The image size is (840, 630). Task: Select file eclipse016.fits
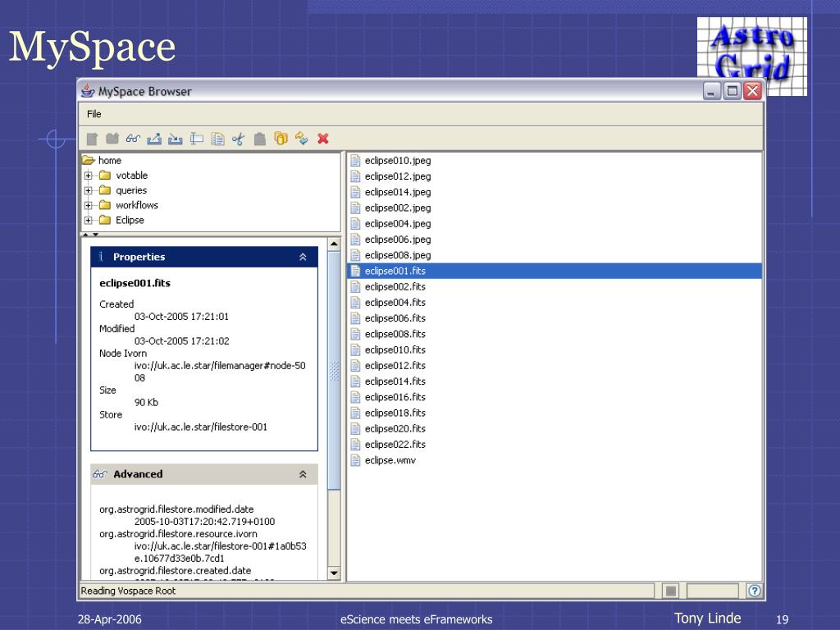click(x=395, y=398)
